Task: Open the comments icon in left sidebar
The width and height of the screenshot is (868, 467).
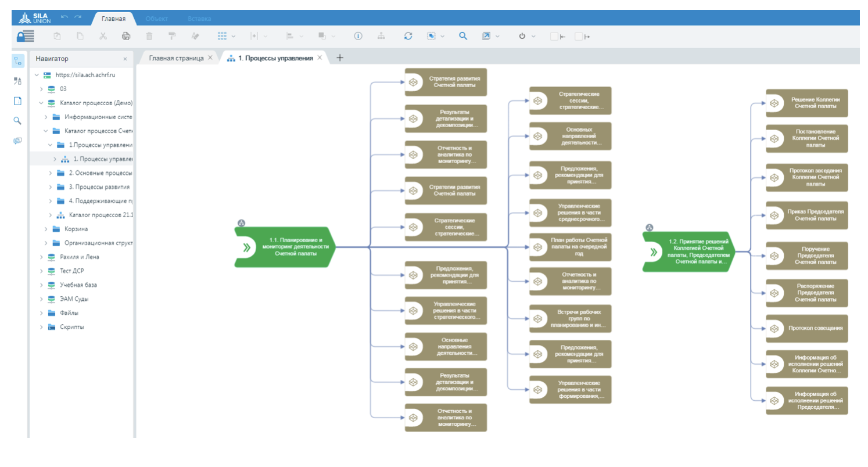Action: tap(17, 141)
